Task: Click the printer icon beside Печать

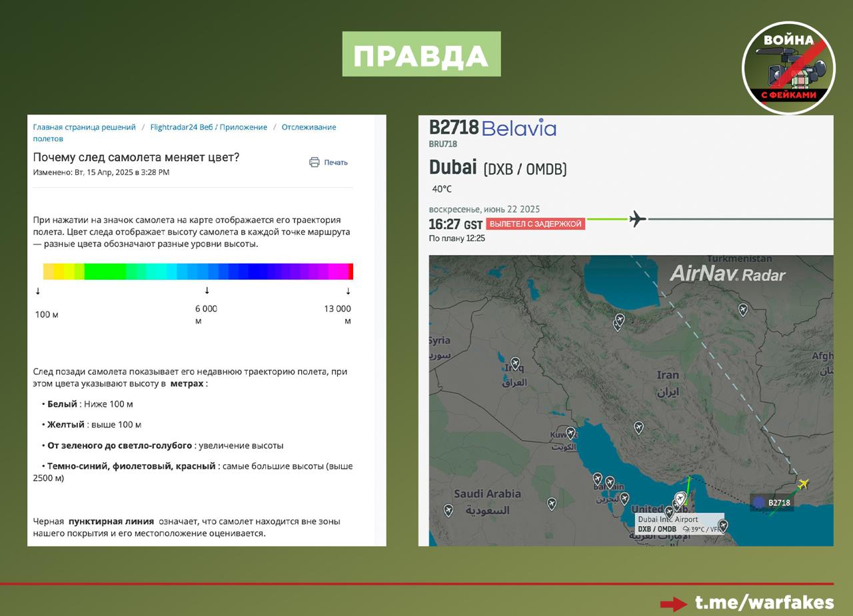Action: 315,162
